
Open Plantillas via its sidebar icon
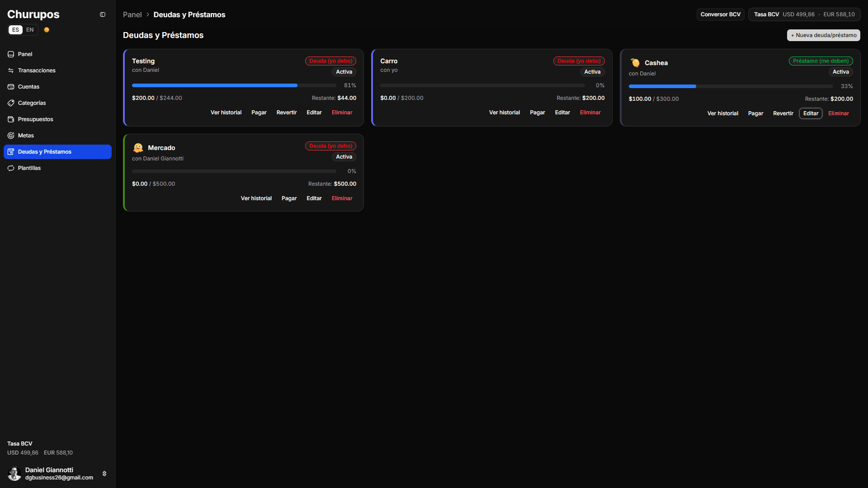pos(11,168)
